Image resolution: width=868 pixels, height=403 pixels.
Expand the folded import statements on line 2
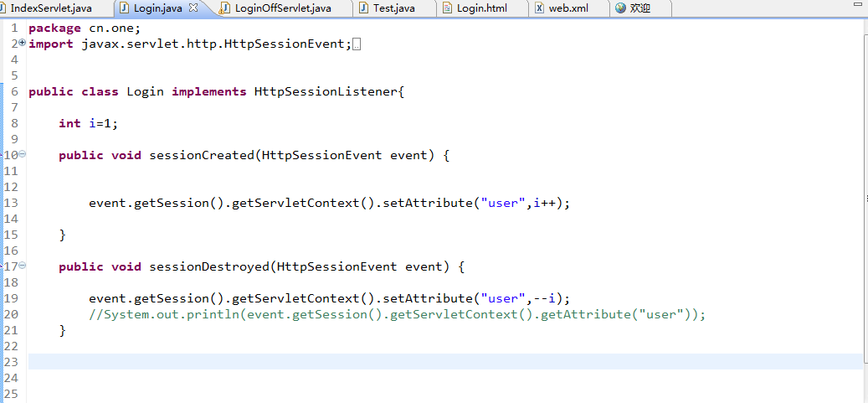(22, 42)
